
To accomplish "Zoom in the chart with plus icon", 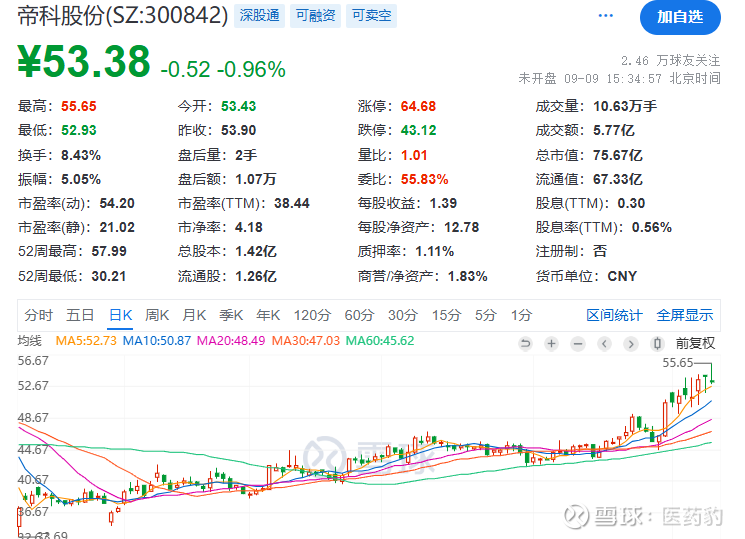I will pos(551,343).
